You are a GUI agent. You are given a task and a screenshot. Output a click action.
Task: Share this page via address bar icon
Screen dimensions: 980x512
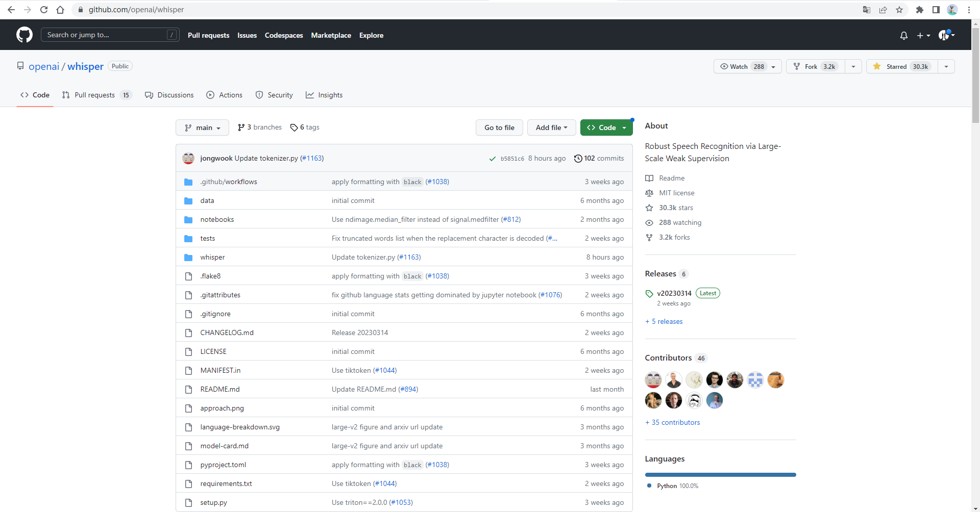pyautogui.click(x=883, y=10)
